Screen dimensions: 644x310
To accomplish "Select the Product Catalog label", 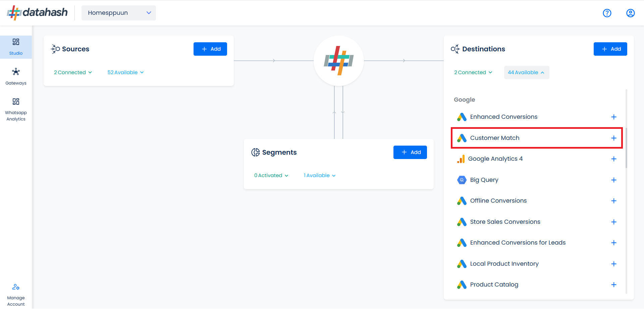I will [494, 285].
